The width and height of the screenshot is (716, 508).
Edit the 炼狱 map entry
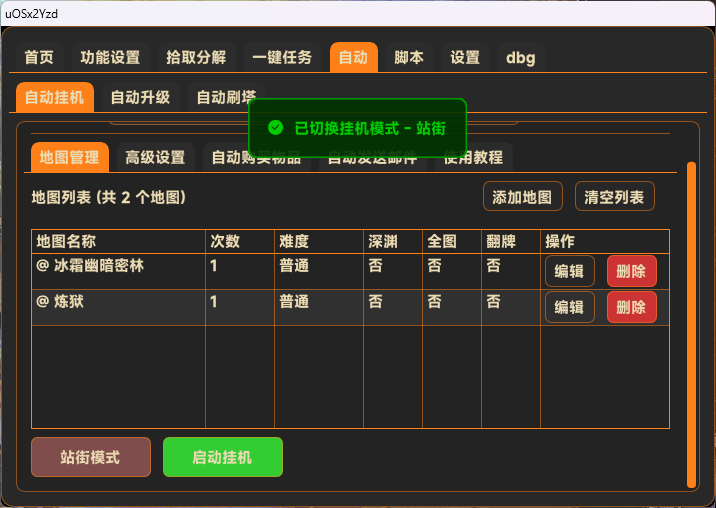click(x=569, y=307)
